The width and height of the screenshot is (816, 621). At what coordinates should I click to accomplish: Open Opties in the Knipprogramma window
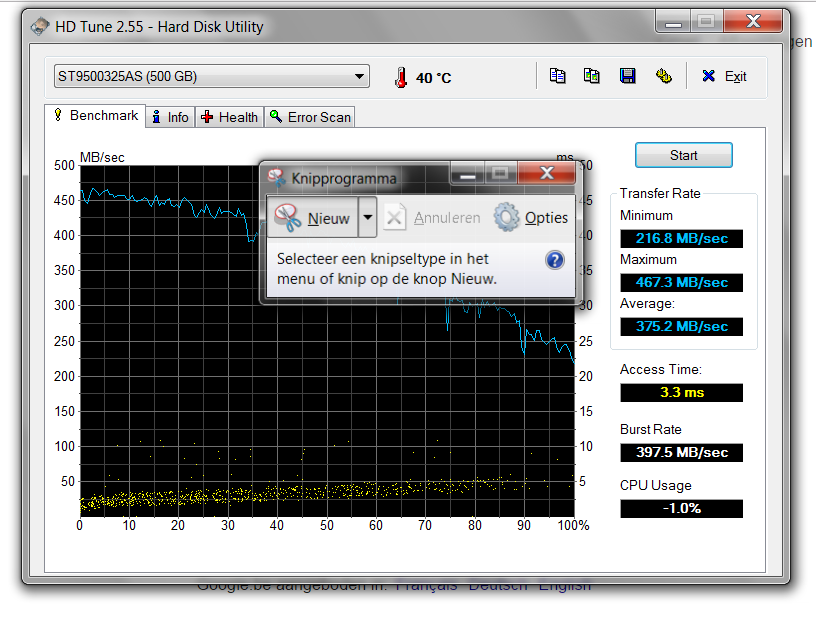pos(531,218)
